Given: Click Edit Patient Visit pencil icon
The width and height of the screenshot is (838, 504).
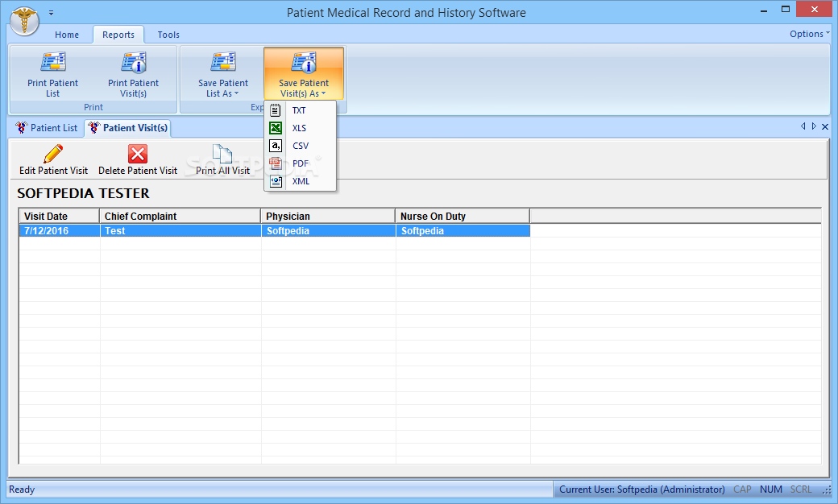Looking at the screenshot, I should click(x=53, y=154).
